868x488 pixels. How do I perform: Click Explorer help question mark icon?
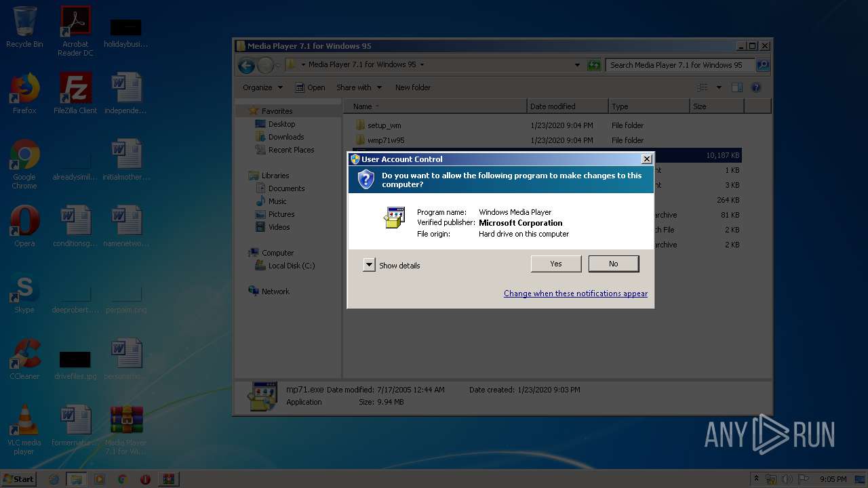(x=756, y=87)
